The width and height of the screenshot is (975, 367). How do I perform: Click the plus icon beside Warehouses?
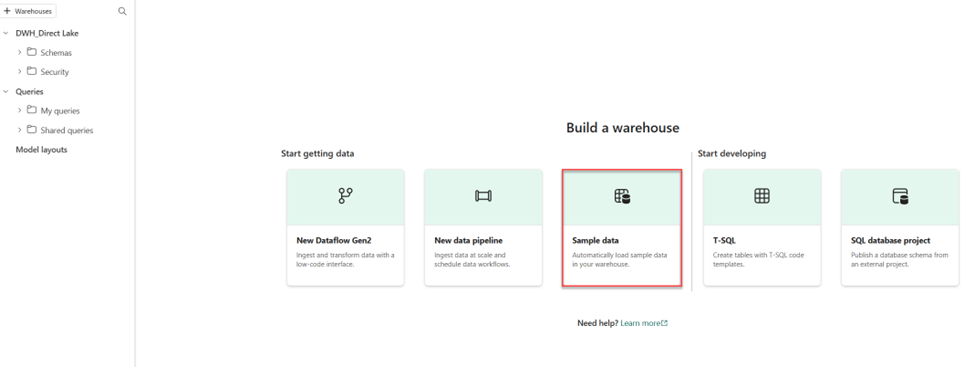coord(7,11)
